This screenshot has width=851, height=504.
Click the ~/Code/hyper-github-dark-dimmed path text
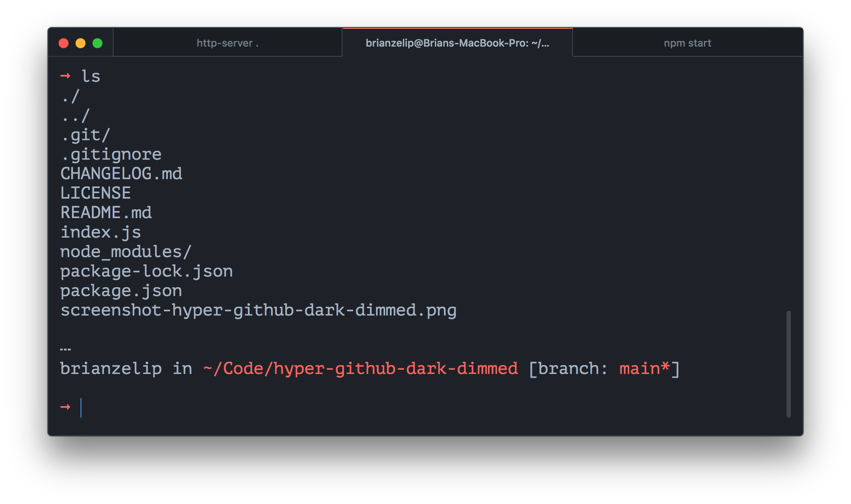pyautogui.click(x=360, y=368)
